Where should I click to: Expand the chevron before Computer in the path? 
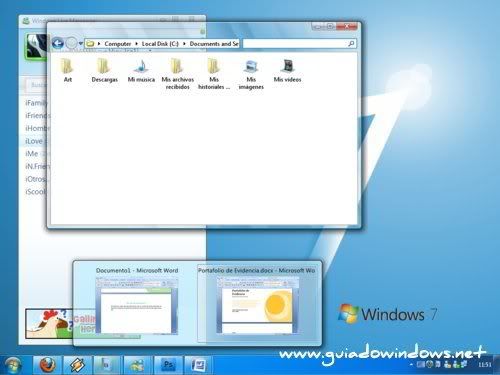[99, 44]
